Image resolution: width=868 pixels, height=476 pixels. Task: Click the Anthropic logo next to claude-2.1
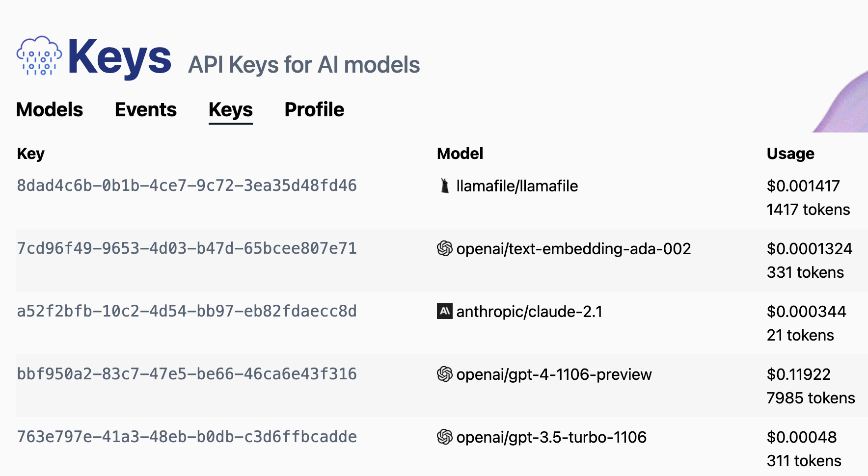coord(443,311)
